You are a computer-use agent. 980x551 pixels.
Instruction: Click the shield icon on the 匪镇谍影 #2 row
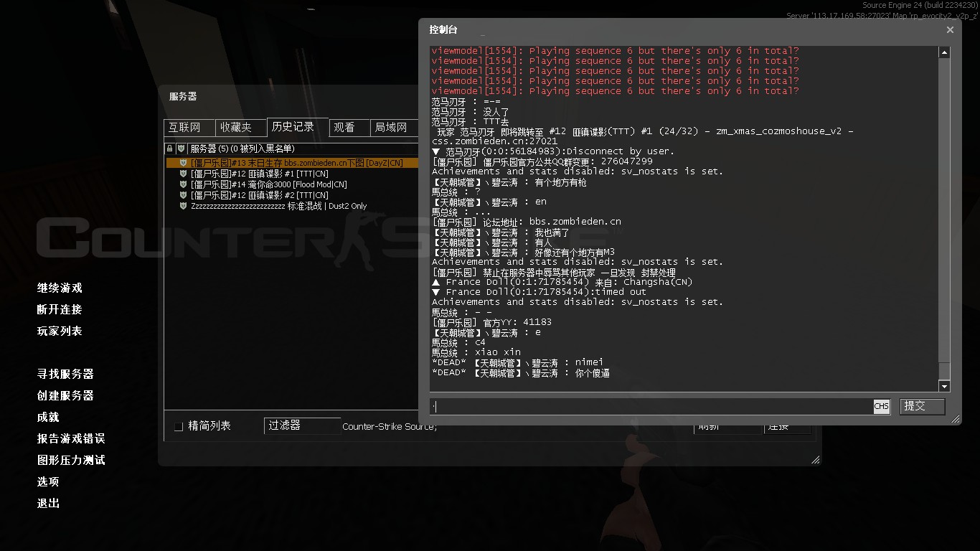[x=184, y=195]
